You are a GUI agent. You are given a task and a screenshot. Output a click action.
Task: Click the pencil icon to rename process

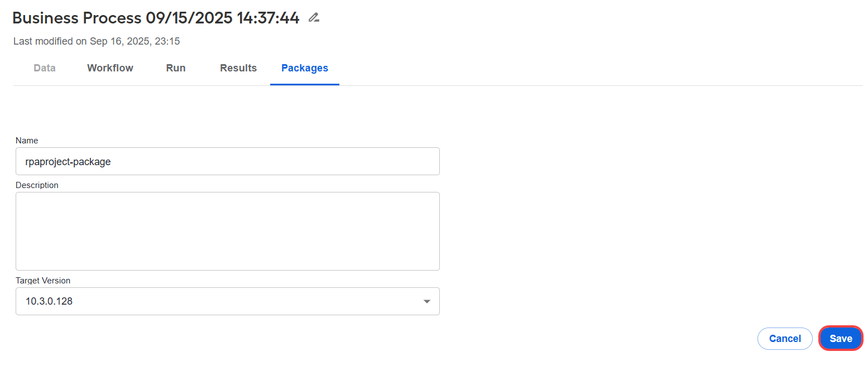coord(314,18)
